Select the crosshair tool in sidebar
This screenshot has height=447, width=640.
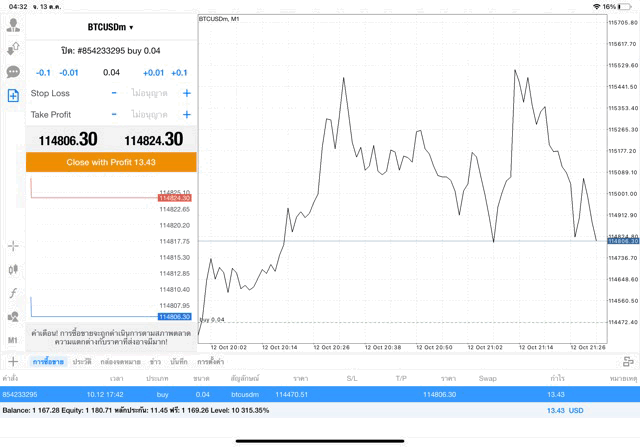(13, 246)
